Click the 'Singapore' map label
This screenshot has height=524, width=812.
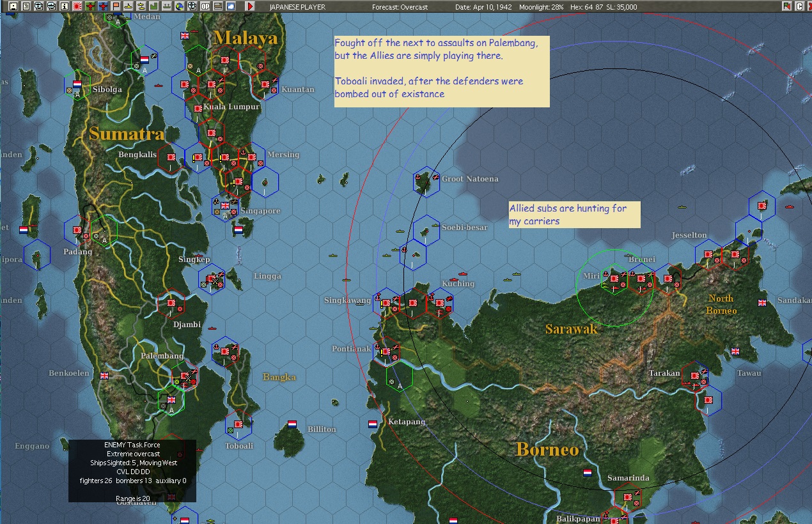(261, 211)
